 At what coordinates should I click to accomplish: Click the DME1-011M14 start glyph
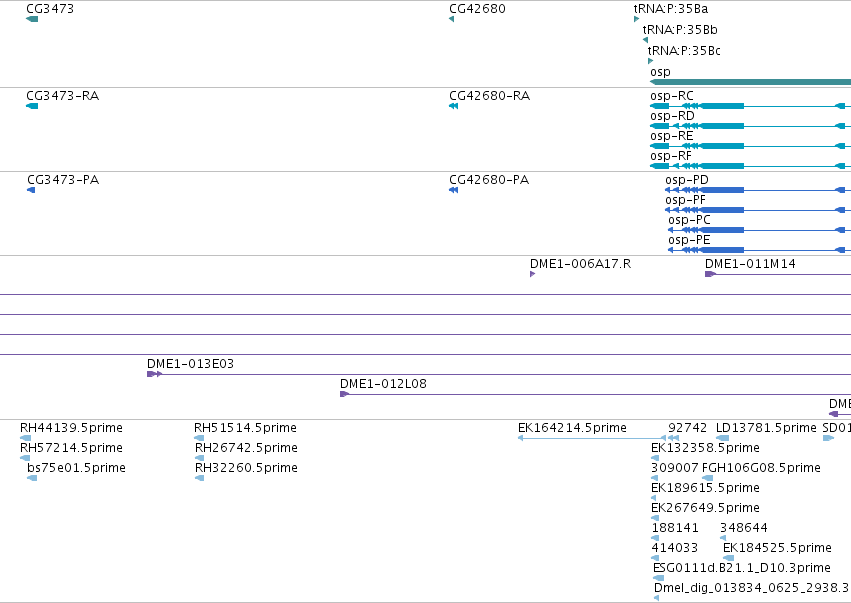tap(710, 274)
